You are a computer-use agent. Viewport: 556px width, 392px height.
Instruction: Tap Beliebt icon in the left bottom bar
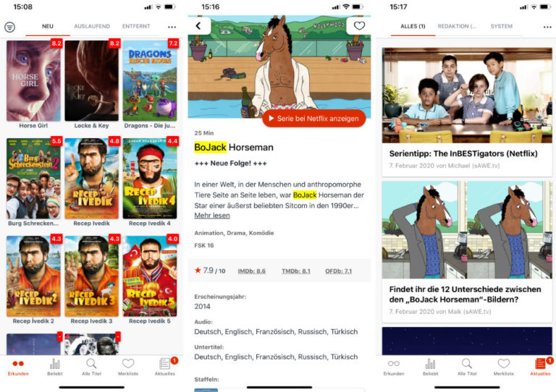(x=54, y=364)
